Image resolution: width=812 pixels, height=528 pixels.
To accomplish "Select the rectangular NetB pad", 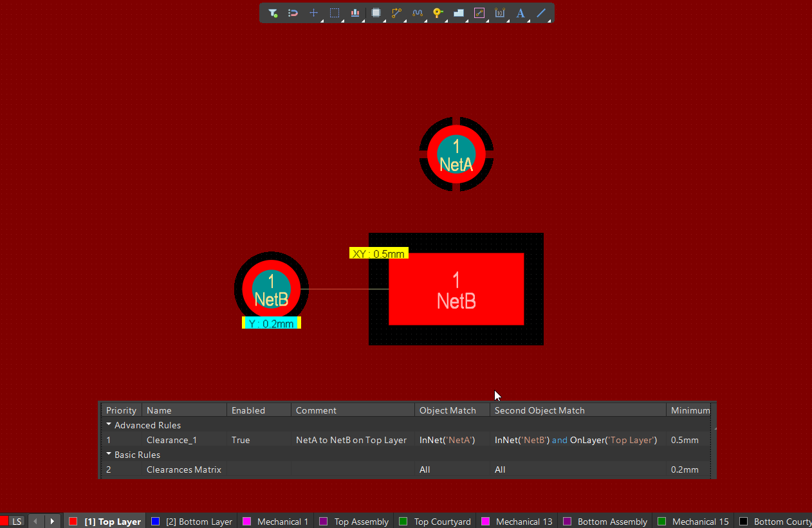I will click(456, 289).
